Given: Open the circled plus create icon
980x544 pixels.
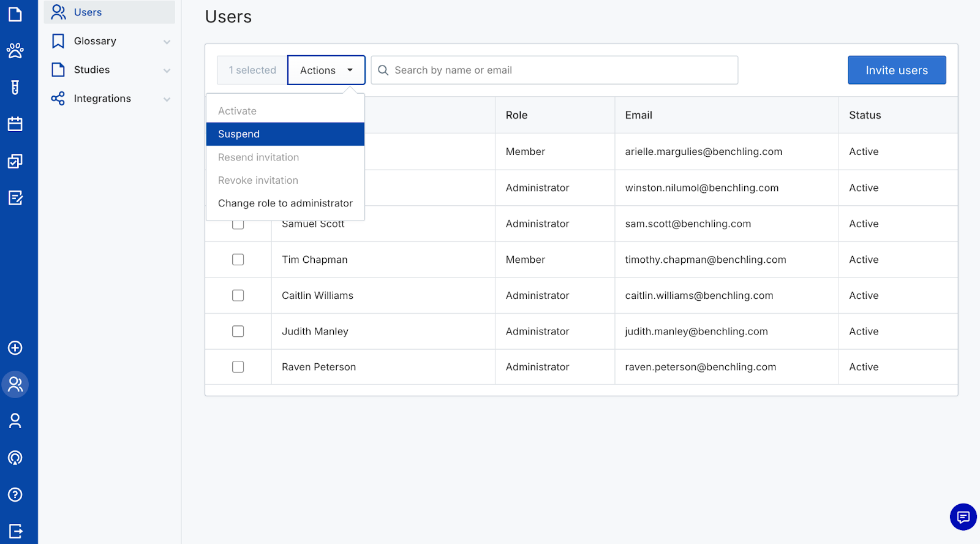Looking at the screenshot, I should pos(15,348).
